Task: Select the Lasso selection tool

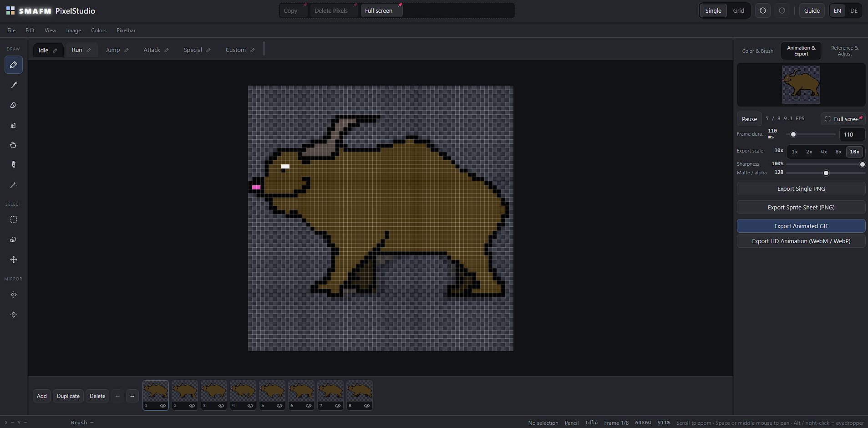Action: tap(14, 239)
